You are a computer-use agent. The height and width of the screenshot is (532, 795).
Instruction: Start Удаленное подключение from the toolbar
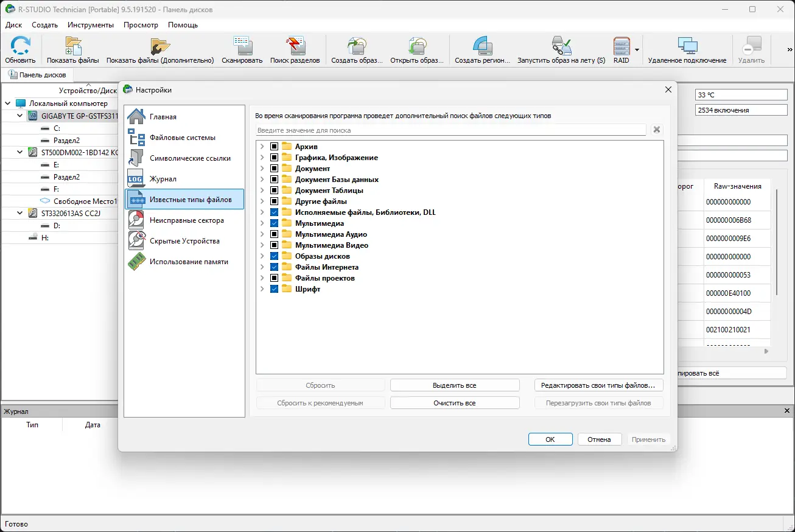[688, 49]
